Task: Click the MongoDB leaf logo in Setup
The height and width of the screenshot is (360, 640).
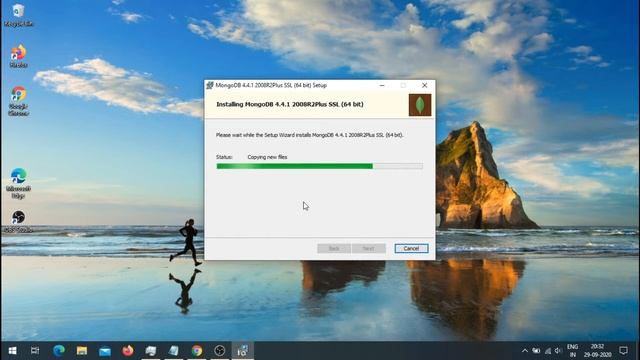Action: (x=420, y=105)
